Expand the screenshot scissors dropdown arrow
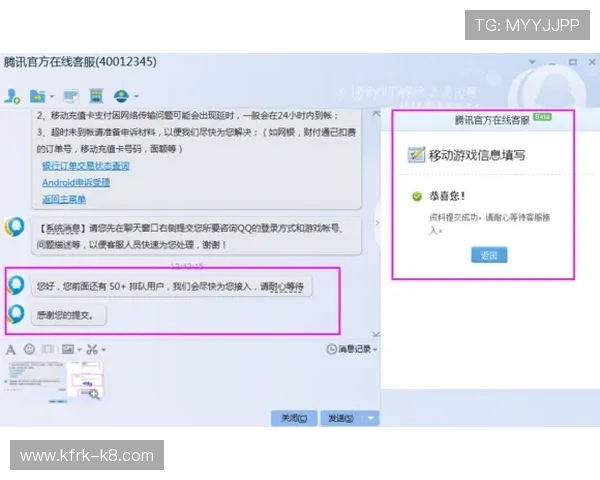Screen dimensions: 600x480 (x=104, y=350)
